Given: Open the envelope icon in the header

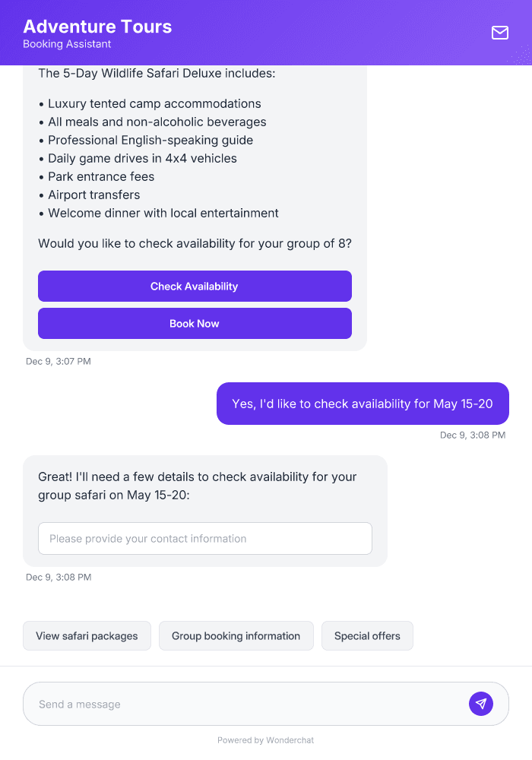Looking at the screenshot, I should 499,33.
